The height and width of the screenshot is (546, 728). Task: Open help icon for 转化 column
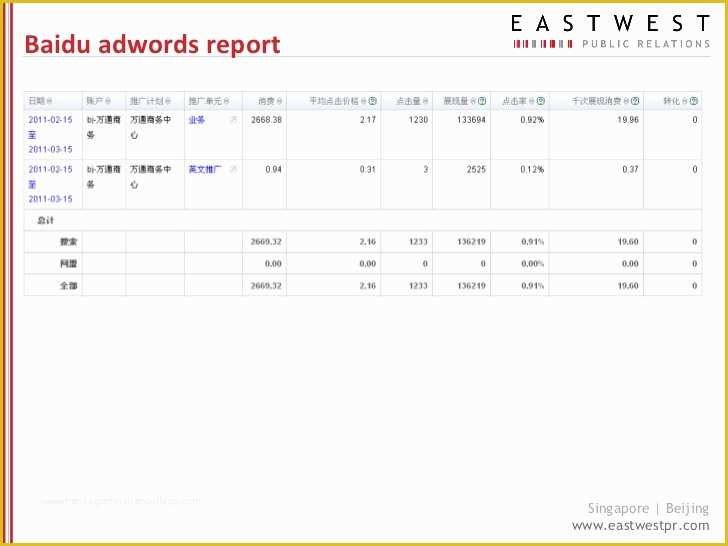click(x=694, y=101)
